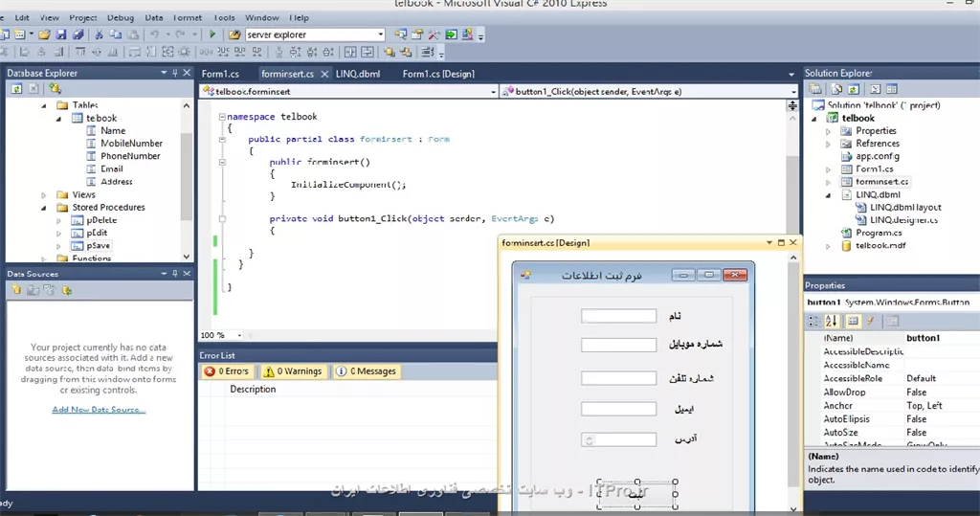Undo last action via toolbar arrow
This screenshot has width=980, height=516.
tap(154, 34)
